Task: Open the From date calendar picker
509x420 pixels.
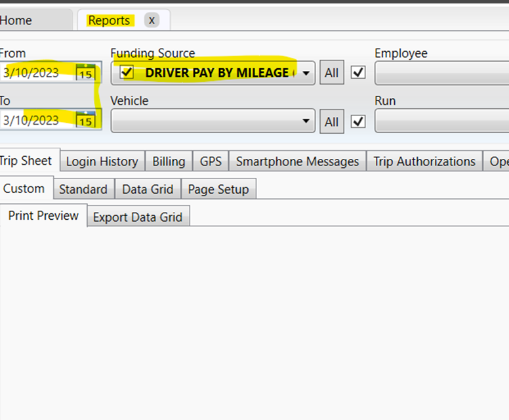Action: pos(86,72)
